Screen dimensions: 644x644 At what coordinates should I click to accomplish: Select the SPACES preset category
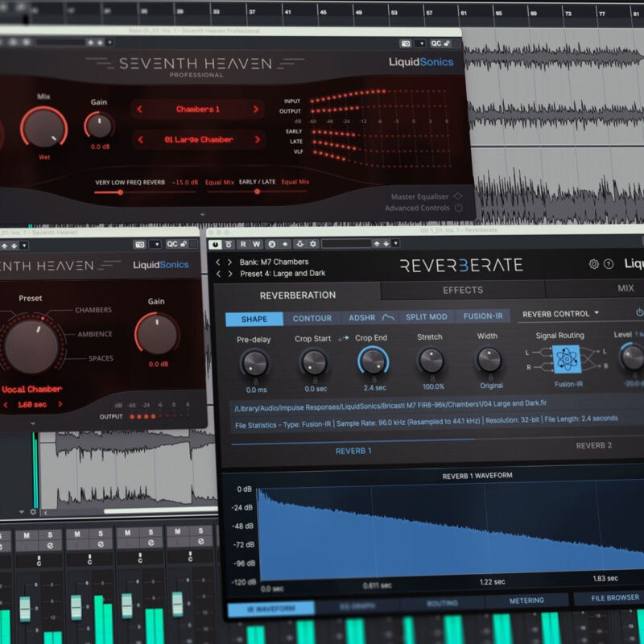click(x=101, y=358)
